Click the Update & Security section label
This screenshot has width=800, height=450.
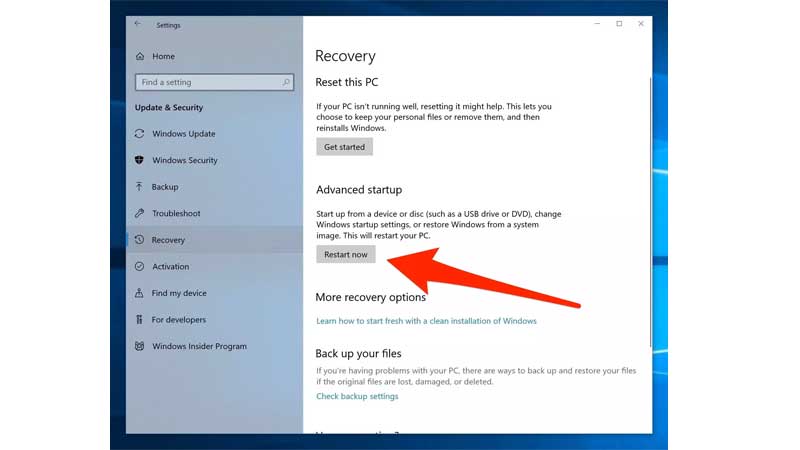click(x=169, y=108)
